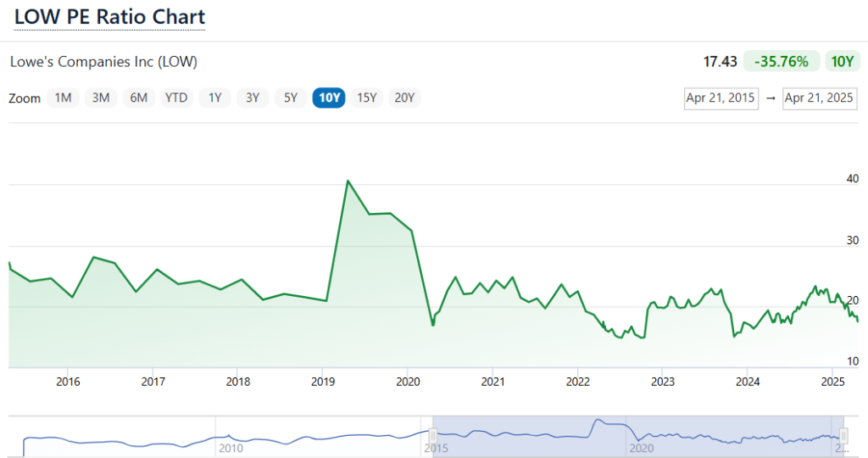
Task: Choose the 1Y zoom button
Action: coord(214,98)
